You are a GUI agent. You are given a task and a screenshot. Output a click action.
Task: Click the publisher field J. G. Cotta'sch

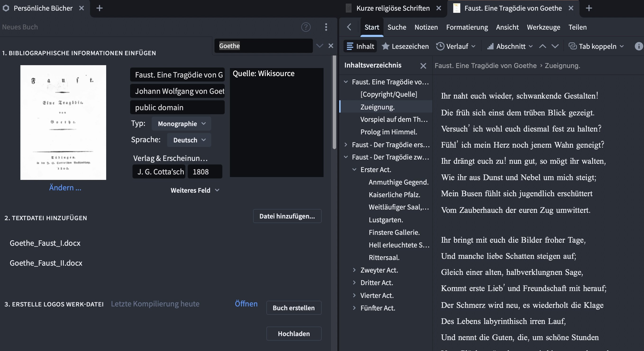(159, 172)
